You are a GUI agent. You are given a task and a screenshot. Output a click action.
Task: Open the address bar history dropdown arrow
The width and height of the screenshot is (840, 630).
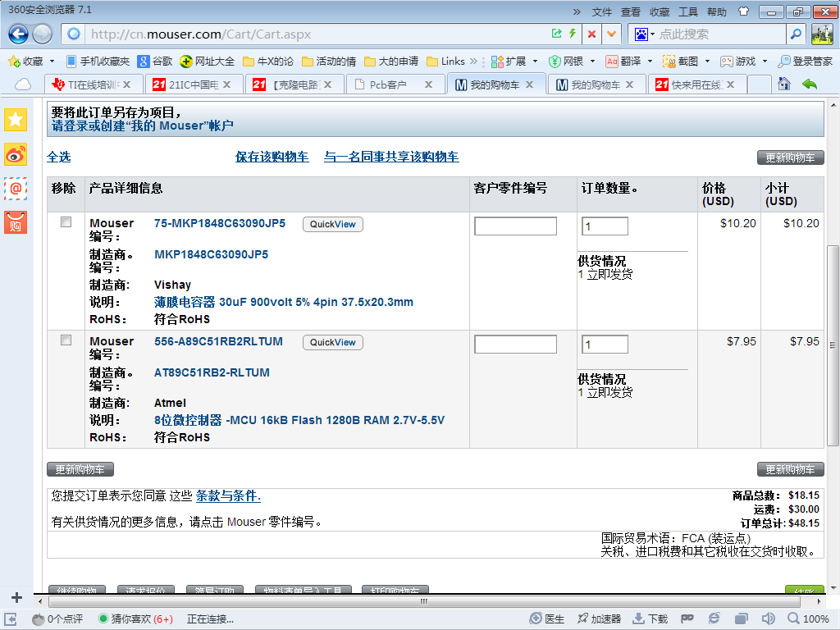[611, 34]
